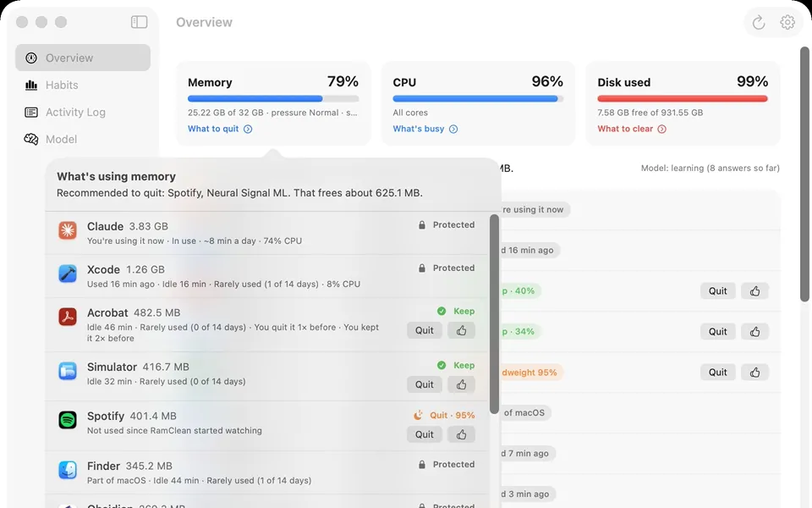Click the Spotify app icon
Screen dimensions: 812x508
(x=68, y=420)
